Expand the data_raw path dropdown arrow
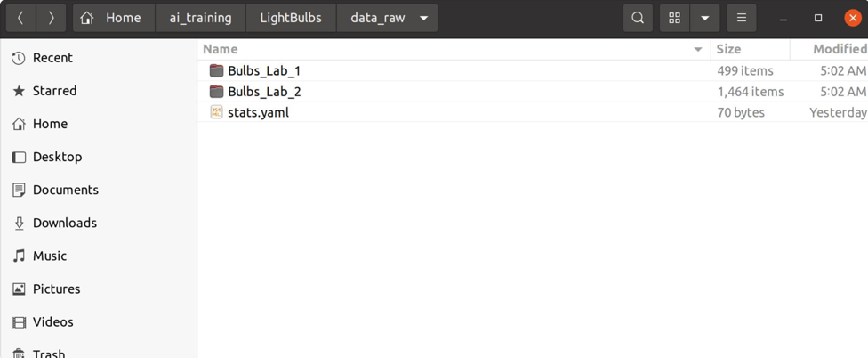The image size is (868, 358). 423,18
